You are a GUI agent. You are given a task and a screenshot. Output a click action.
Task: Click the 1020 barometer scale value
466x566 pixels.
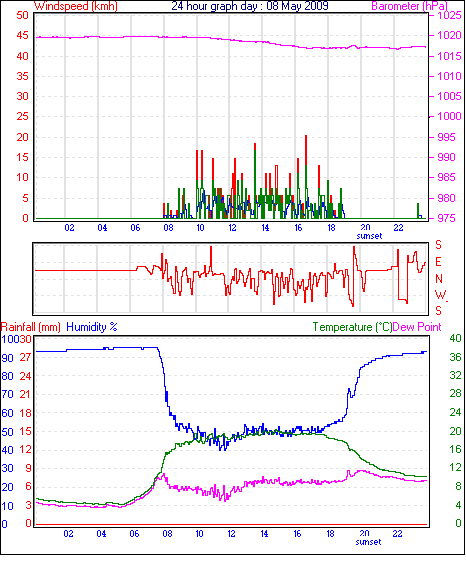[449, 35]
